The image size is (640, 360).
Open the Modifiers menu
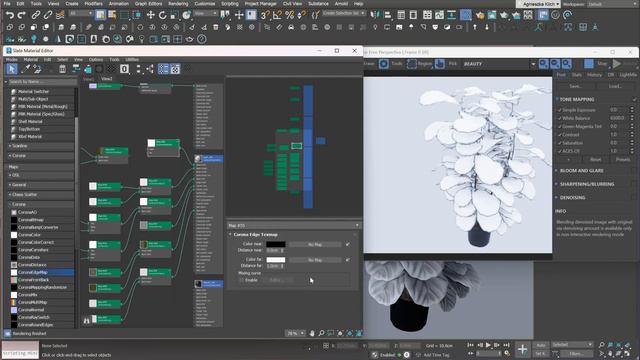pyautogui.click(x=93, y=4)
